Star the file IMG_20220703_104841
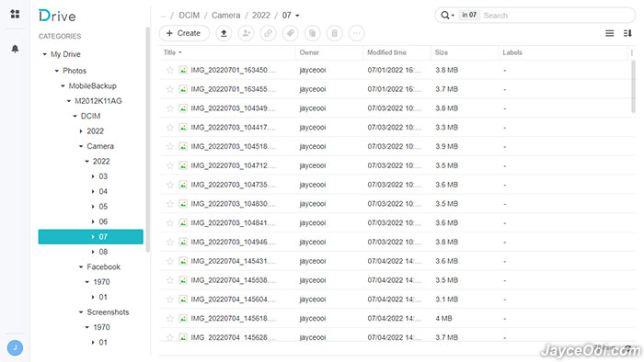 (x=169, y=222)
